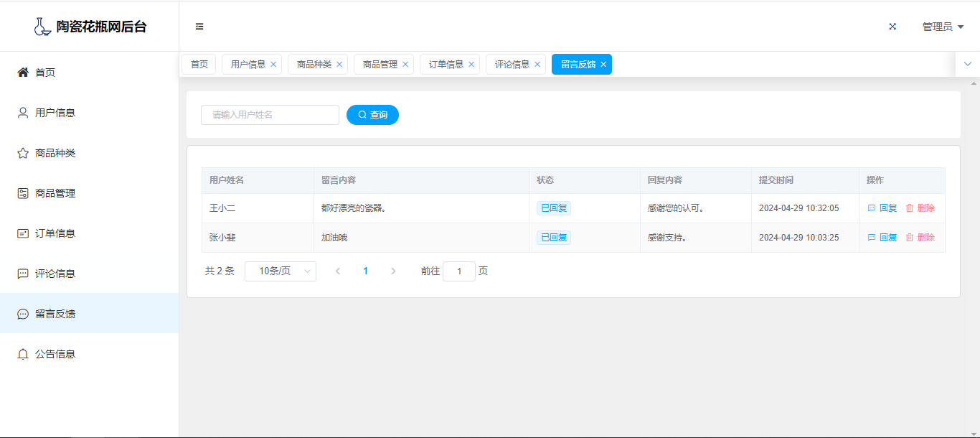Screen dimensions: 980x438
Task: Open 订单信息 from the sidebar
Action: click(x=55, y=233)
